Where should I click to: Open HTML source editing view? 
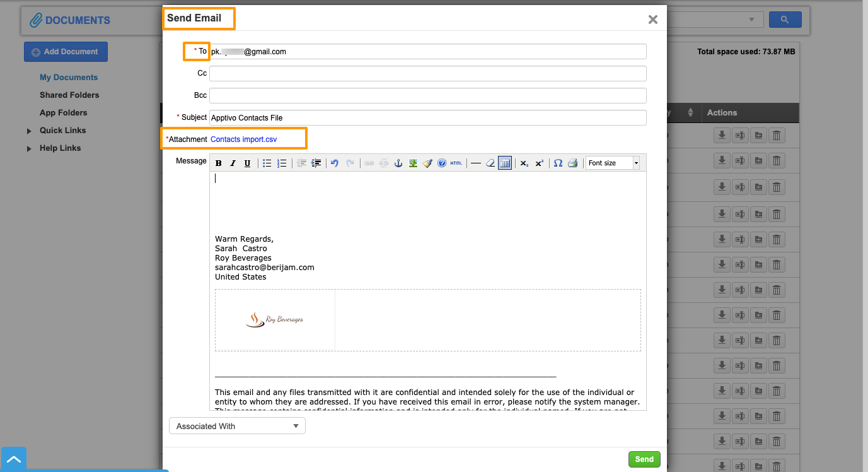456,163
